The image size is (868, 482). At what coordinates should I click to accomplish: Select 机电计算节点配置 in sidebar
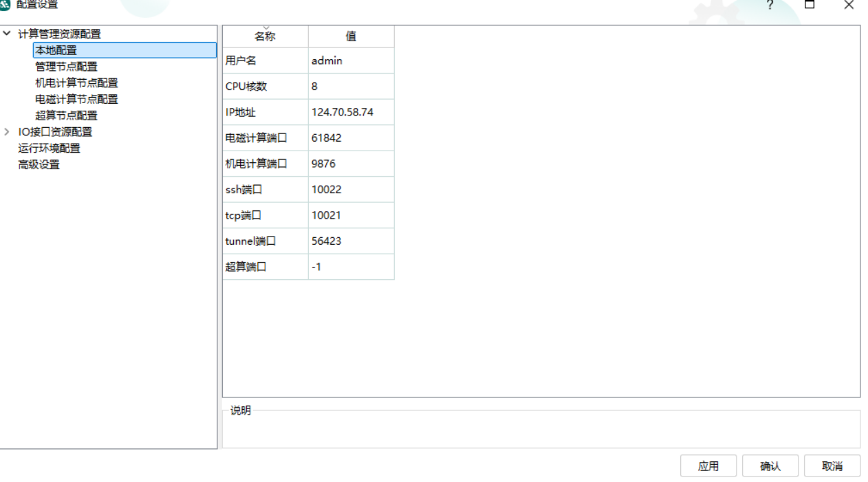[x=76, y=83]
